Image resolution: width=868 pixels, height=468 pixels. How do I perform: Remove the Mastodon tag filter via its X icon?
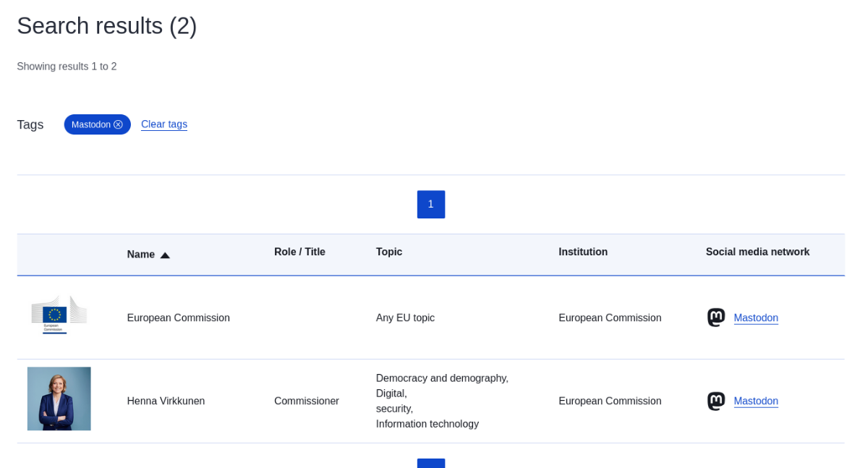click(x=118, y=124)
